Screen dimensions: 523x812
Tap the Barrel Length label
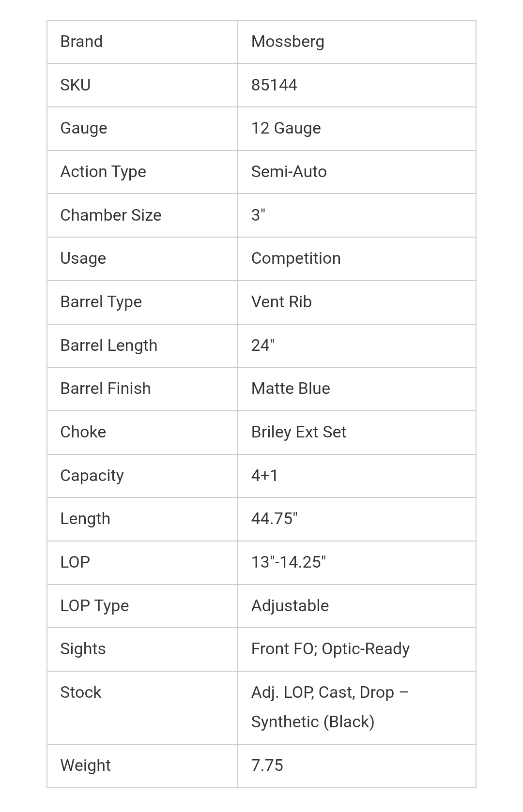click(108, 346)
